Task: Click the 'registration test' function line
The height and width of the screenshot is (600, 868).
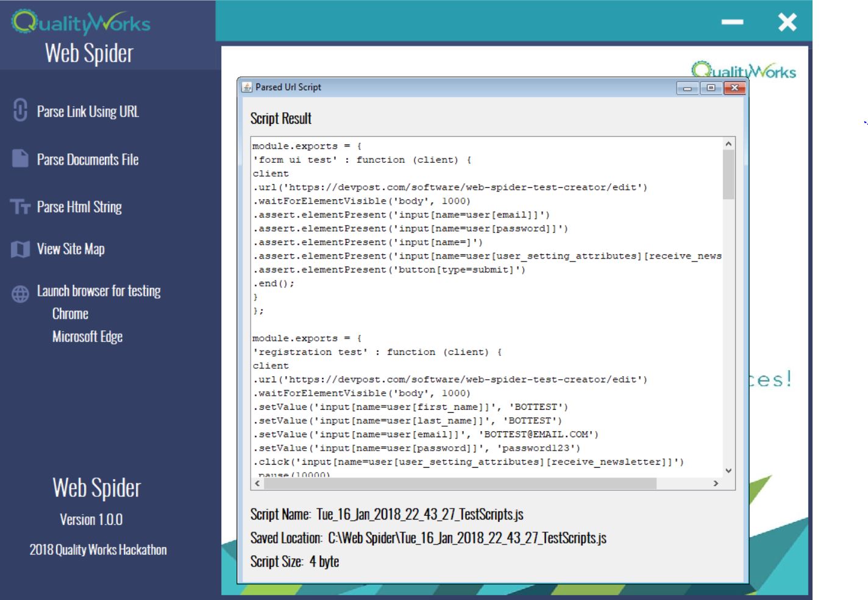Action: (377, 352)
